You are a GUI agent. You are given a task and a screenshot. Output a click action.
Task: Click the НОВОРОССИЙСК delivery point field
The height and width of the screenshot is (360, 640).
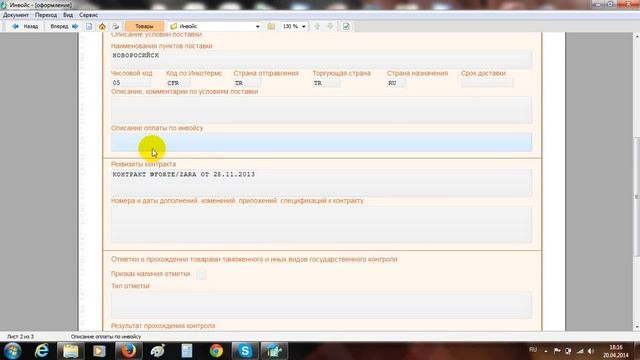pyautogui.click(x=321, y=60)
